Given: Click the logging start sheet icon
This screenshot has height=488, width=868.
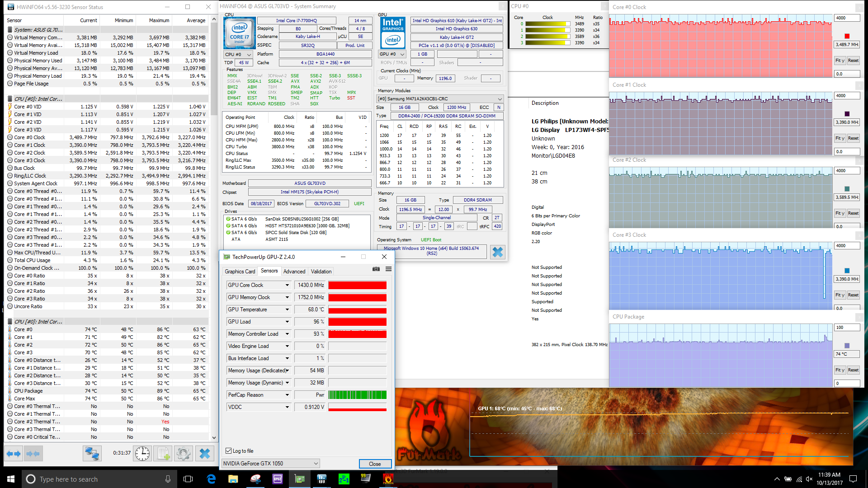Looking at the screenshot, I should pos(163,453).
